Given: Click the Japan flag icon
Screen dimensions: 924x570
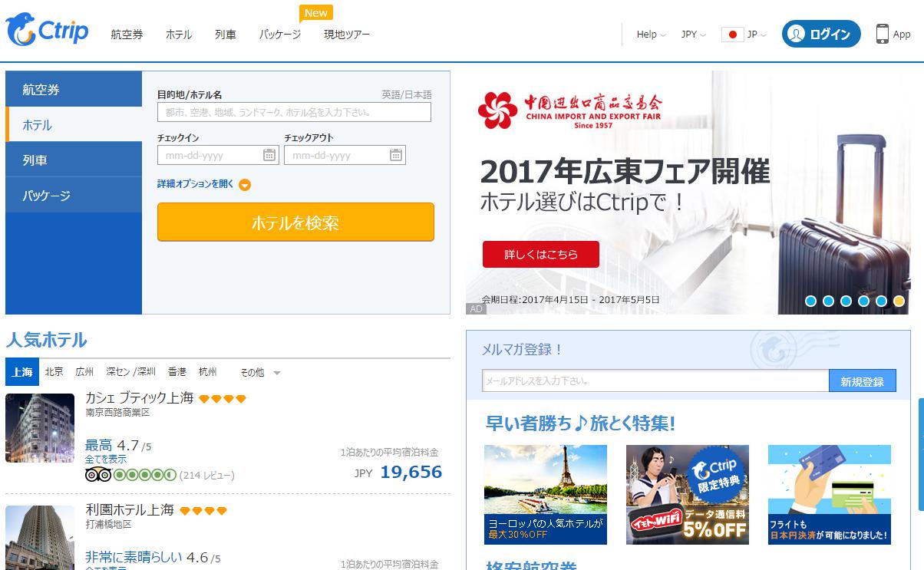Looking at the screenshot, I should 732,35.
